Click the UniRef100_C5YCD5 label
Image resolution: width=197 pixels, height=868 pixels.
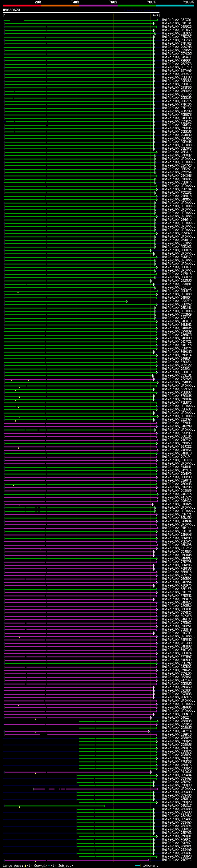(176, 54)
